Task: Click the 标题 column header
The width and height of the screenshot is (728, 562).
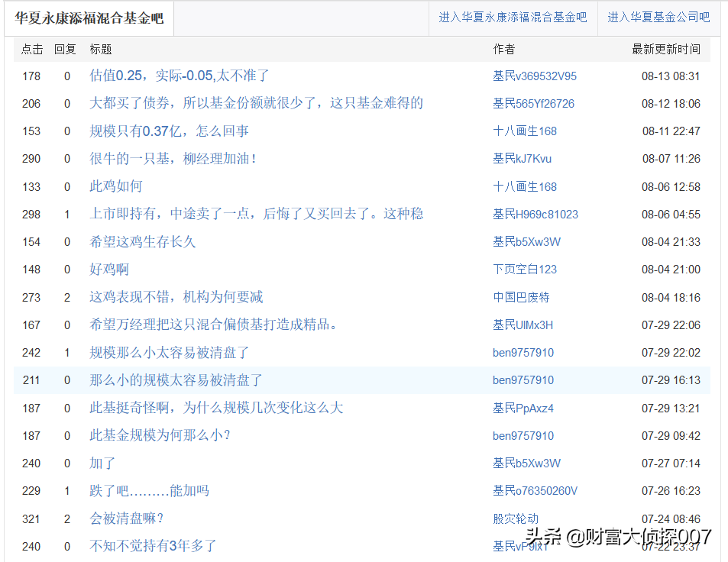Action: [x=101, y=49]
